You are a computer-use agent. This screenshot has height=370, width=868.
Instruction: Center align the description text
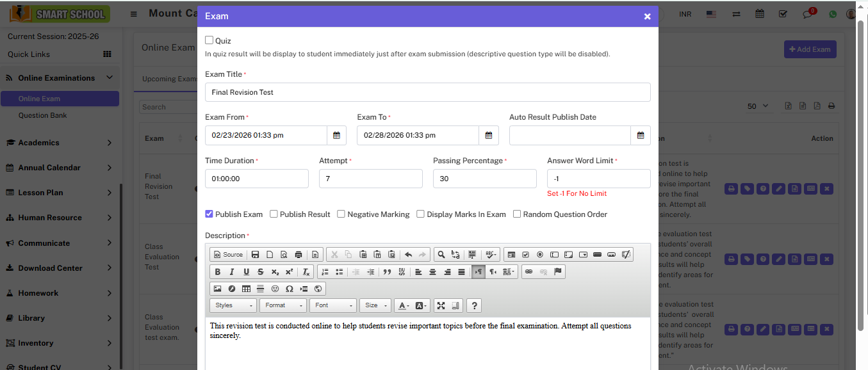click(x=432, y=272)
